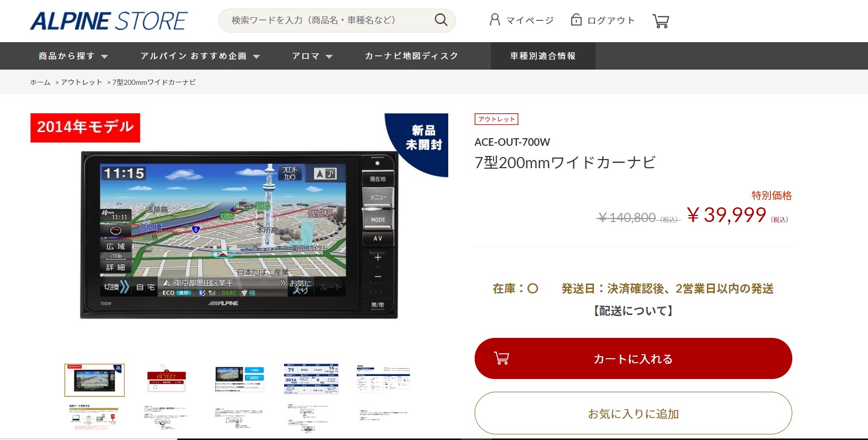
Task: Click the logout lock icon
Action: [576, 20]
